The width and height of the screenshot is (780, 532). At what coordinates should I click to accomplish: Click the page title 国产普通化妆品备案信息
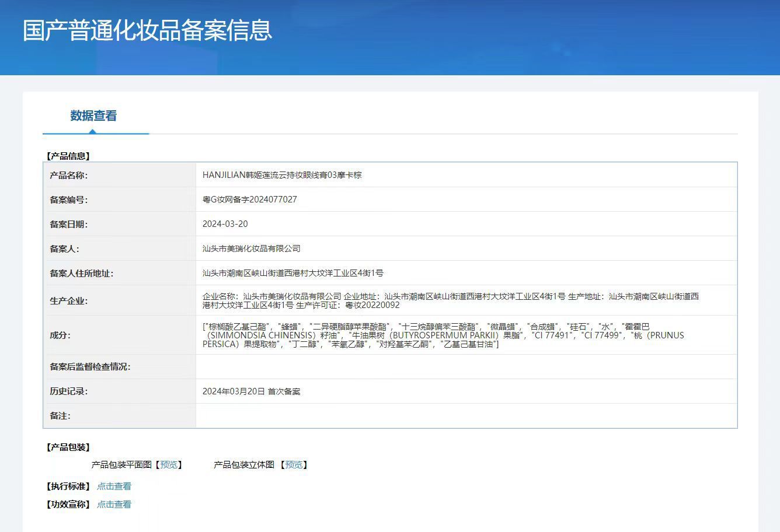(148, 30)
